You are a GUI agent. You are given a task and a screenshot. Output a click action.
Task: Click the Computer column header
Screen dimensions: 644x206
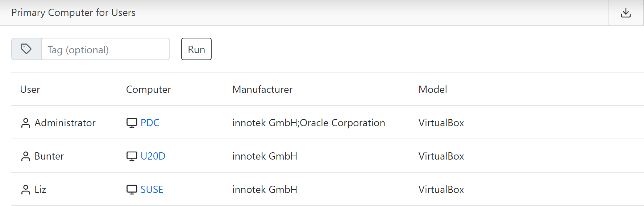(x=148, y=90)
